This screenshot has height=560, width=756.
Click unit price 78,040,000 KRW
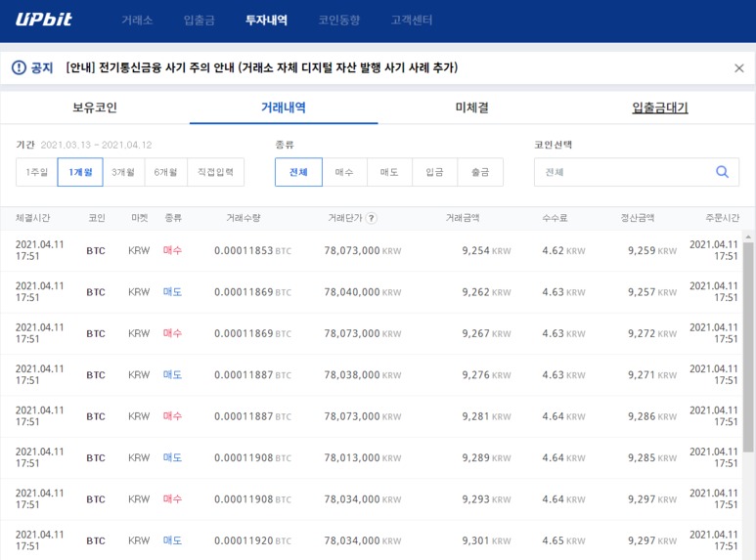point(363,292)
